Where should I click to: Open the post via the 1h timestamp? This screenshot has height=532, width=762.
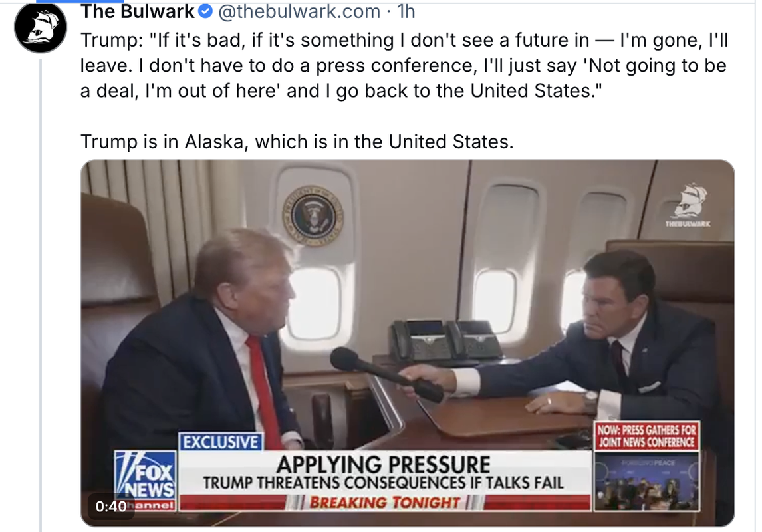tap(406, 11)
